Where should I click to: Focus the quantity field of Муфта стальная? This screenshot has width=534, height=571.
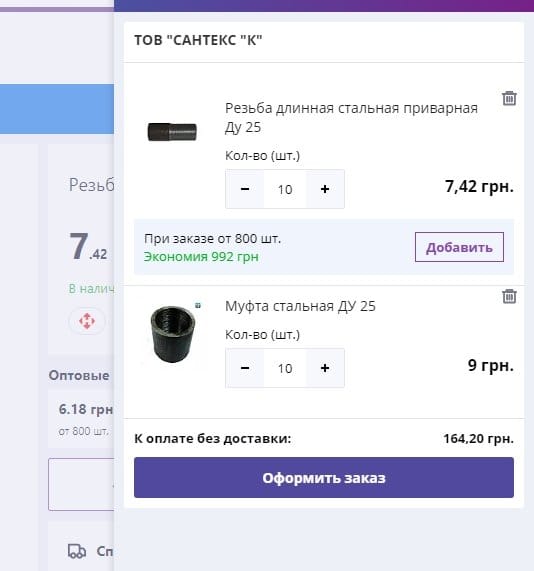pos(285,368)
